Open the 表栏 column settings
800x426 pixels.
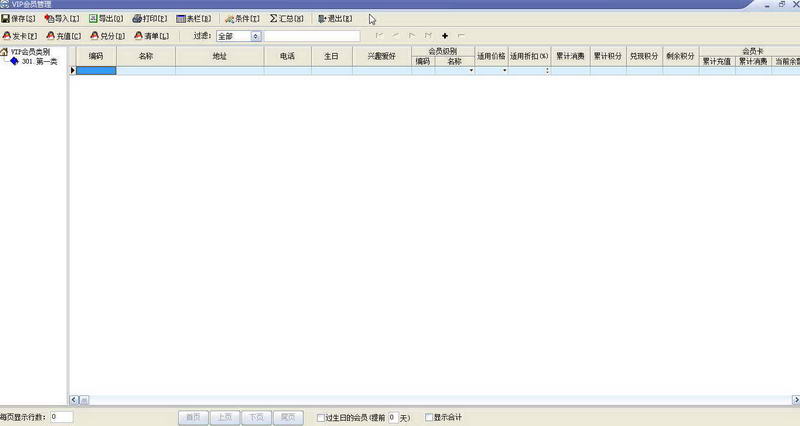coord(193,19)
